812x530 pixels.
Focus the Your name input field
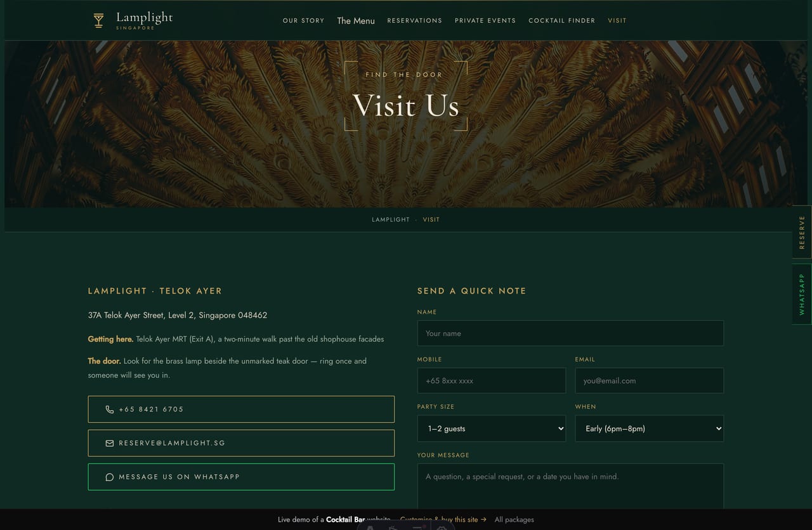(x=570, y=333)
